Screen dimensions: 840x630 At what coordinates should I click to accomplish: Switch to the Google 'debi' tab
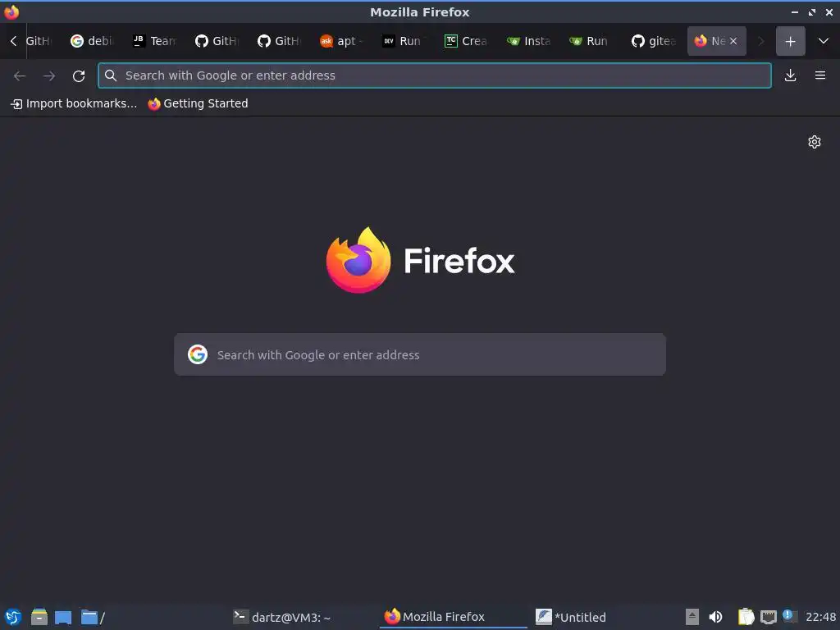point(94,41)
